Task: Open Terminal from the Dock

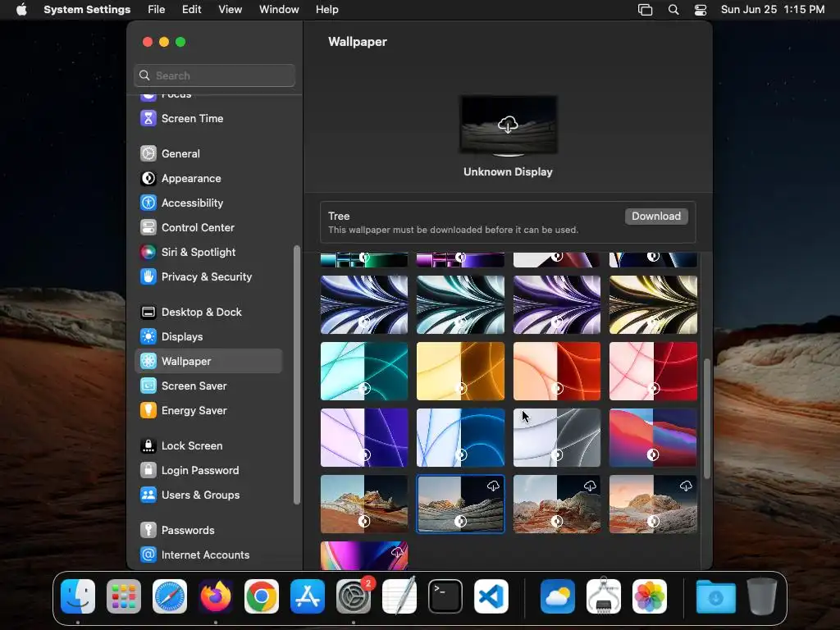Action: pyautogui.click(x=445, y=596)
